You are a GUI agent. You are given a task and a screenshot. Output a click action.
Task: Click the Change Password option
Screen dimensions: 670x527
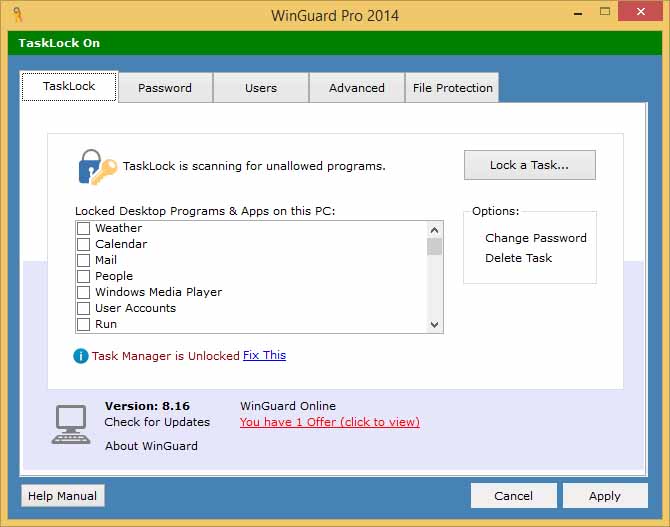[x=536, y=238]
